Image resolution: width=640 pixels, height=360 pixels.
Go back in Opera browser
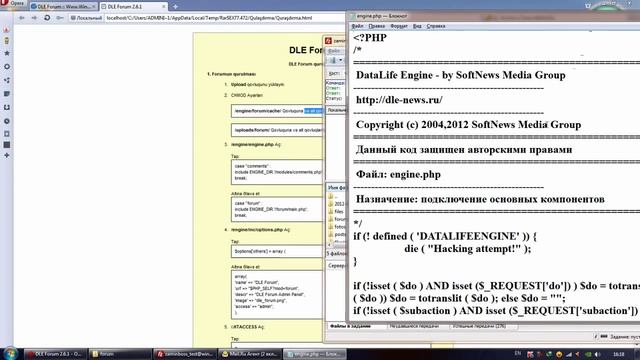click(22, 18)
